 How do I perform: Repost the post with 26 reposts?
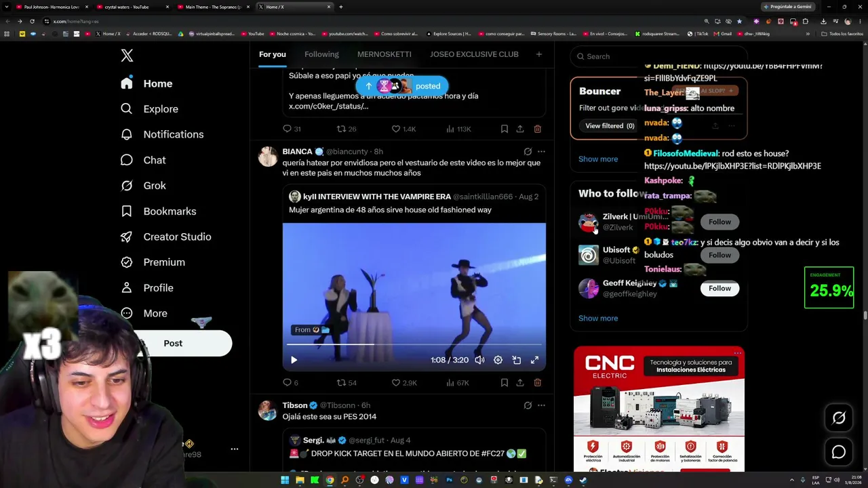347,129
